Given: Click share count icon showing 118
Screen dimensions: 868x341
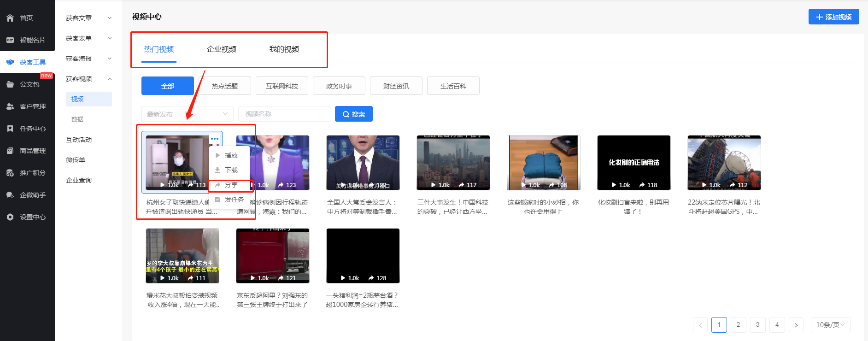Looking at the screenshot, I should pyautogui.click(x=642, y=185).
